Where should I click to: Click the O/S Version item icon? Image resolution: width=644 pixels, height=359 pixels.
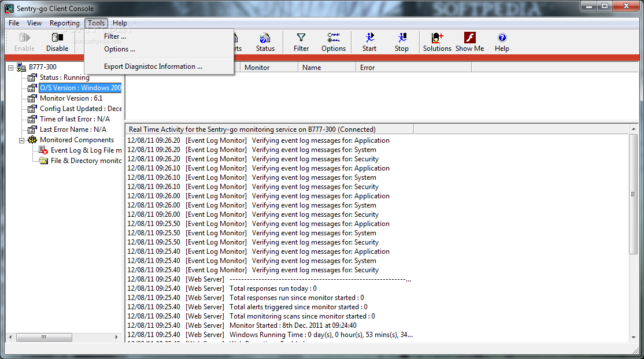point(32,88)
